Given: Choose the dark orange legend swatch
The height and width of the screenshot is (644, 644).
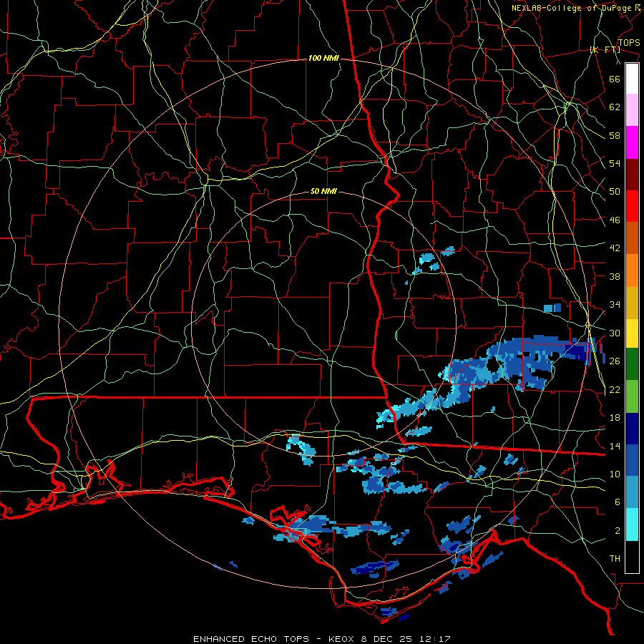Looking at the screenshot, I should 632,238.
